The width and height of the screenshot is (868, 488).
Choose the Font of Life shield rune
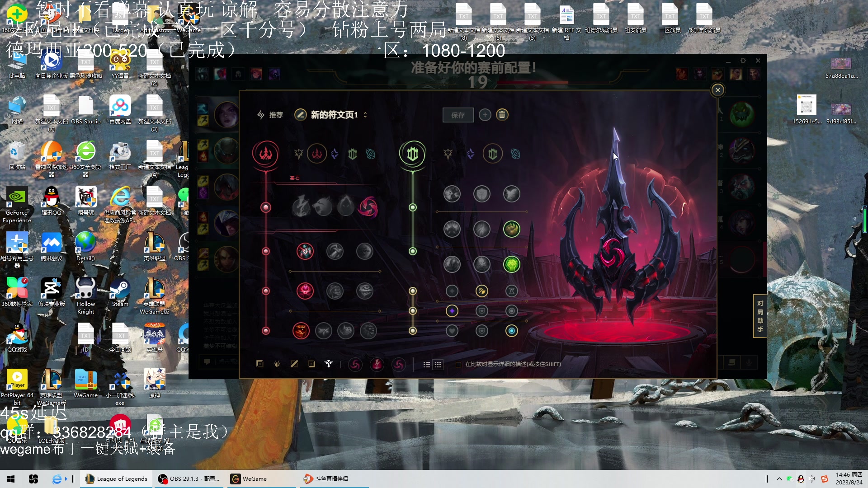coord(482,194)
